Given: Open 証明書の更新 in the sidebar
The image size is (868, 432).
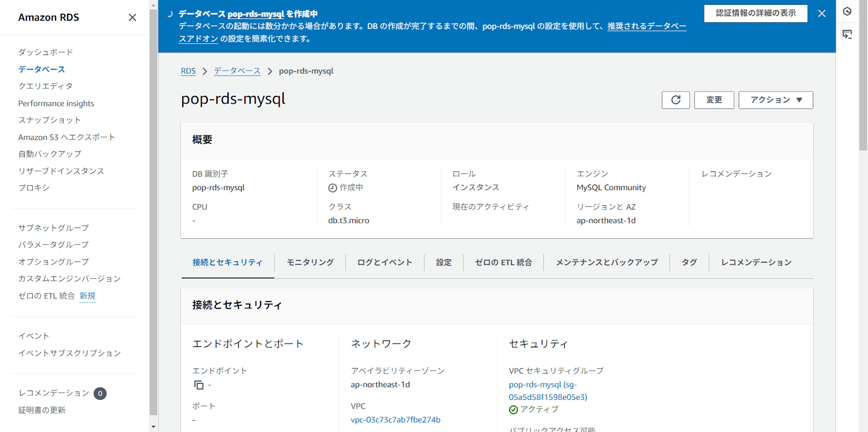Looking at the screenshot, I should (42, 410).
